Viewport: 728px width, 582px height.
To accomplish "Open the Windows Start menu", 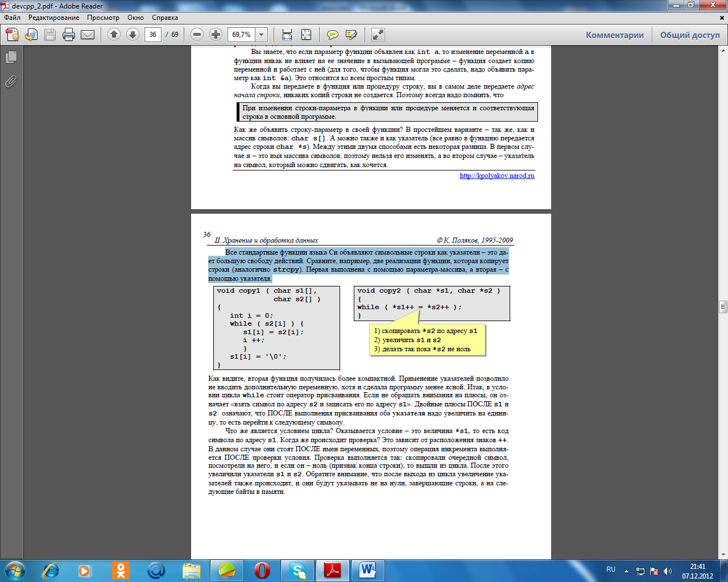I will coord(14,570).
